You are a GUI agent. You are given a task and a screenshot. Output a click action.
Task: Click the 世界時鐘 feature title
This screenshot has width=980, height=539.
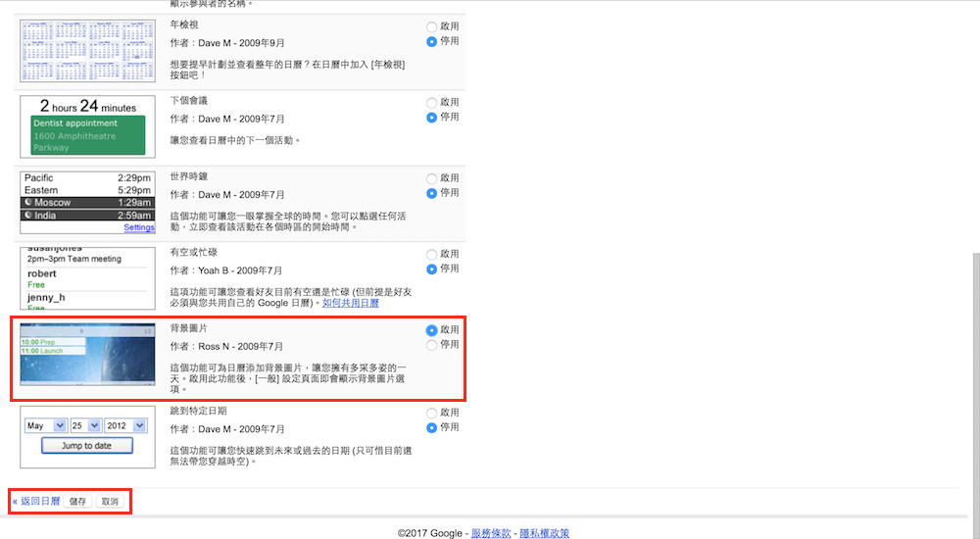coord(189,176)
